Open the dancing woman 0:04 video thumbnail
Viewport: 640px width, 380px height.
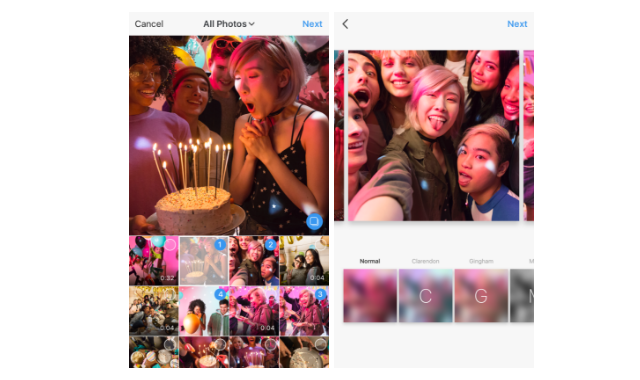[x=254, y=311]
